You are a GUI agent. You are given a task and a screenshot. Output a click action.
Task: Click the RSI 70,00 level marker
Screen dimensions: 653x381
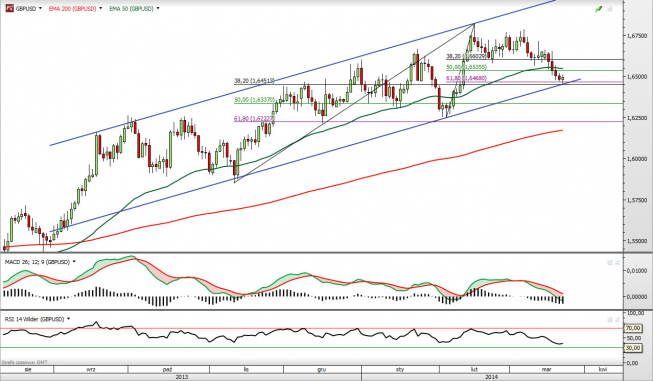633,329
